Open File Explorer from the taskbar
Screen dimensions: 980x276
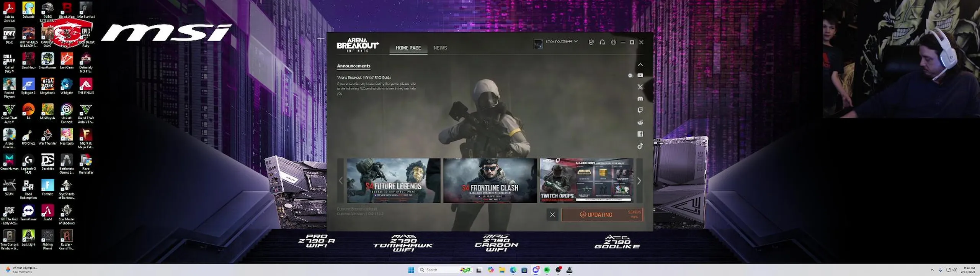(502, 270)
